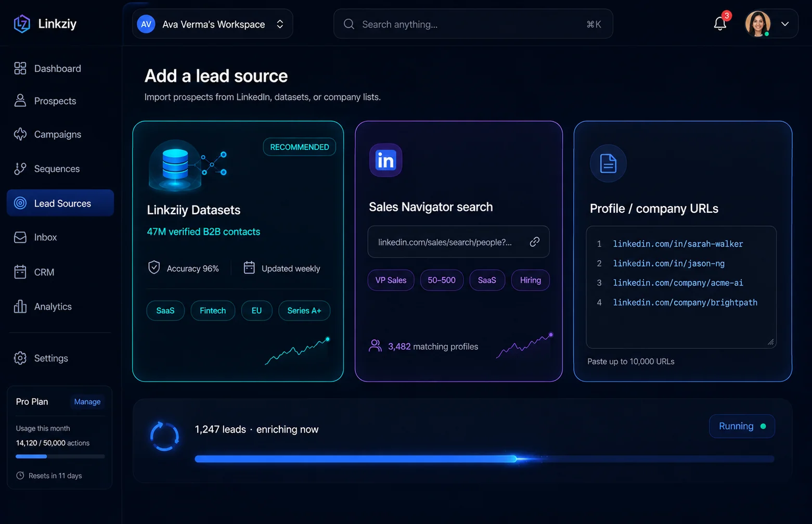Click the Campaigns rocket icon

pos(20,134)
